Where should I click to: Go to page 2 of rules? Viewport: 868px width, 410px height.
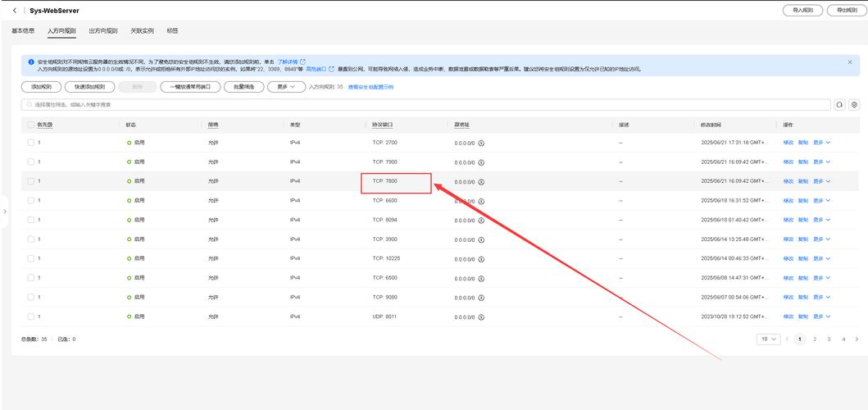pos(814,339)
